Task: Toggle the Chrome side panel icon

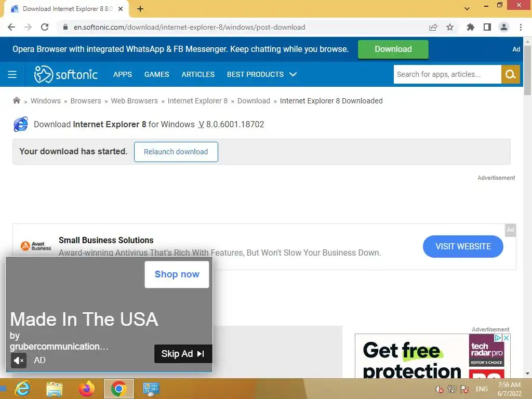Action: (487, 27)
